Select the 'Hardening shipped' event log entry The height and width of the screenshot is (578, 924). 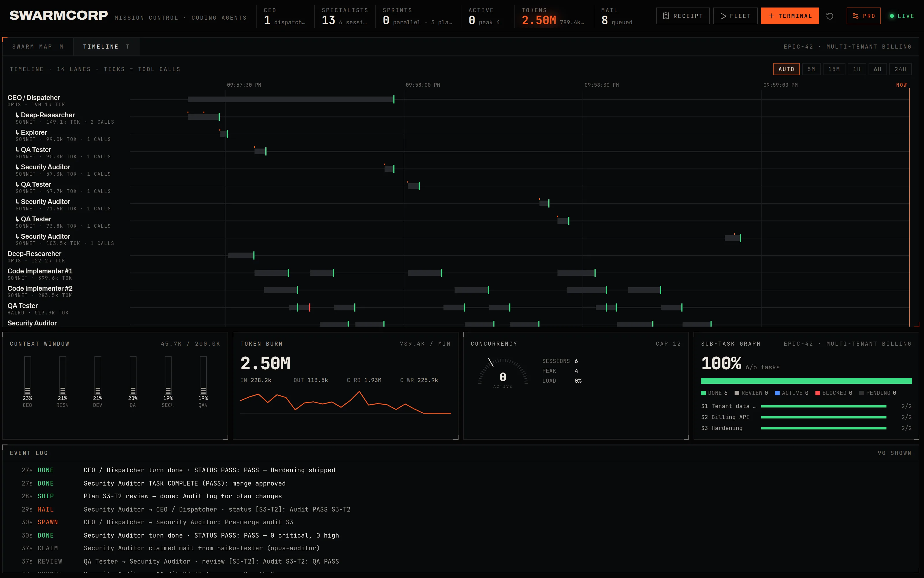click(x=461, y=470)
